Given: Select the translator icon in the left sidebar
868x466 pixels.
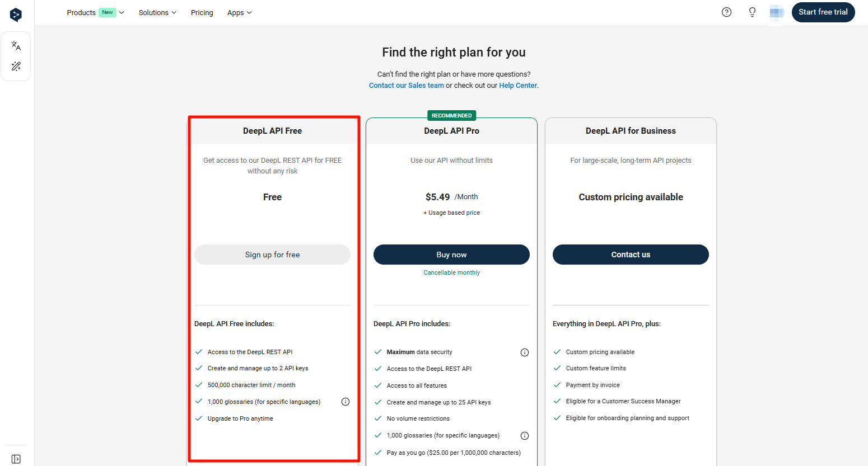Looking at the screenshot, I should click(x=16, y=45).
